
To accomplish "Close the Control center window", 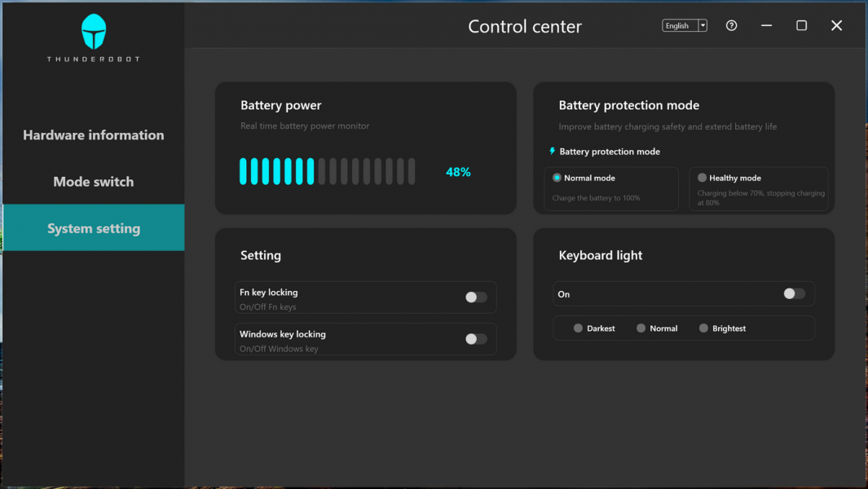I will coord(836,25).
